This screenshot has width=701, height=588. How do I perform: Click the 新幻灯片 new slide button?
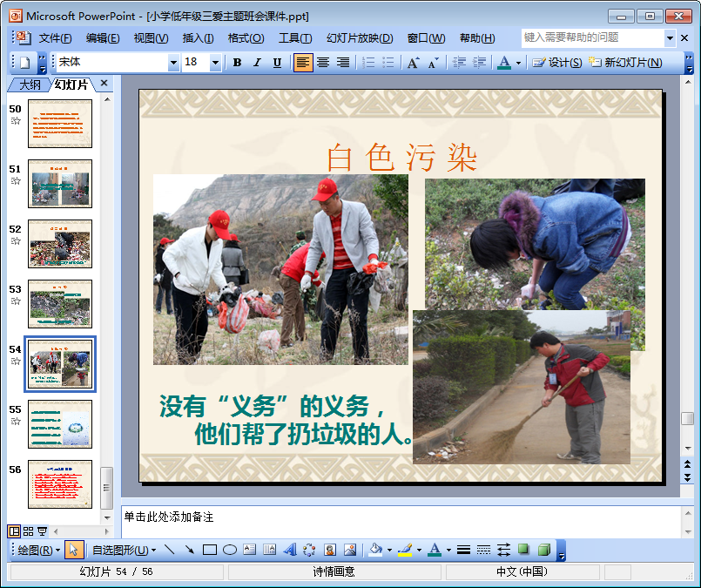click(x=625, y=63)
